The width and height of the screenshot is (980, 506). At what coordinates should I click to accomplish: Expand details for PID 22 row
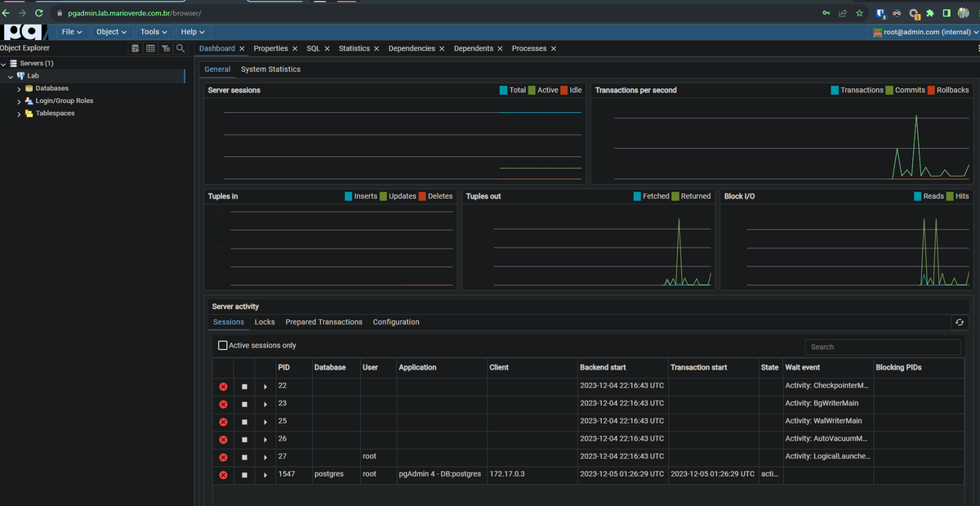(x=265, y=387)
